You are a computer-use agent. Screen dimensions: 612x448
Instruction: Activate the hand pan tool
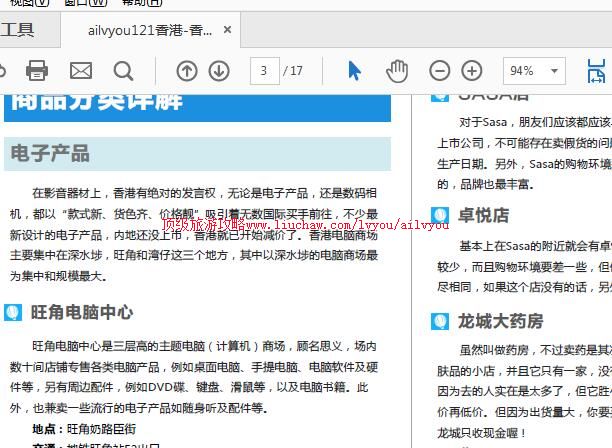(x=397, y=70)
